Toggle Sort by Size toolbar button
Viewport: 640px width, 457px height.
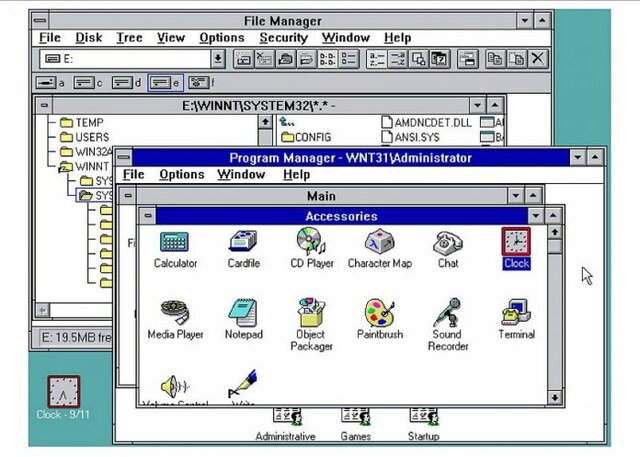[419, 59]
